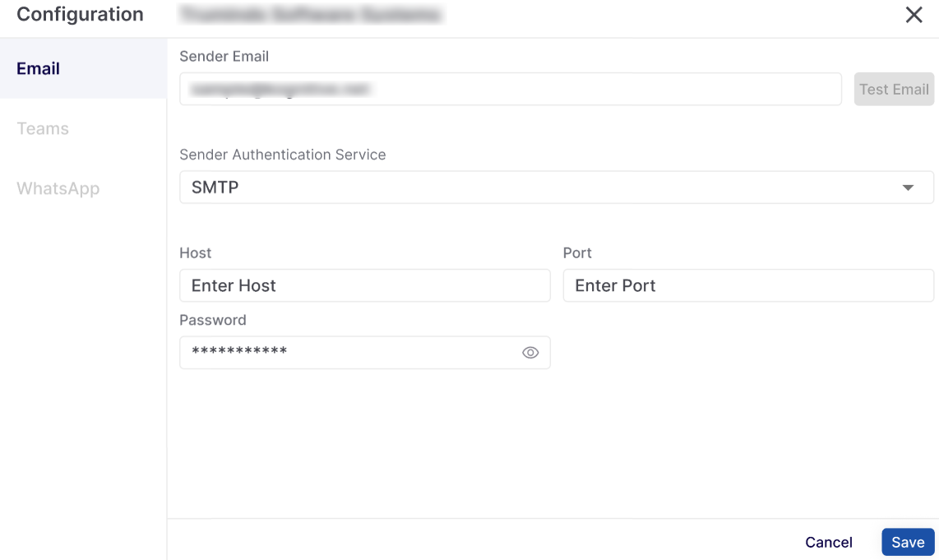Click into the Enter Host field
939x560 pixels.
coord(364,285)
